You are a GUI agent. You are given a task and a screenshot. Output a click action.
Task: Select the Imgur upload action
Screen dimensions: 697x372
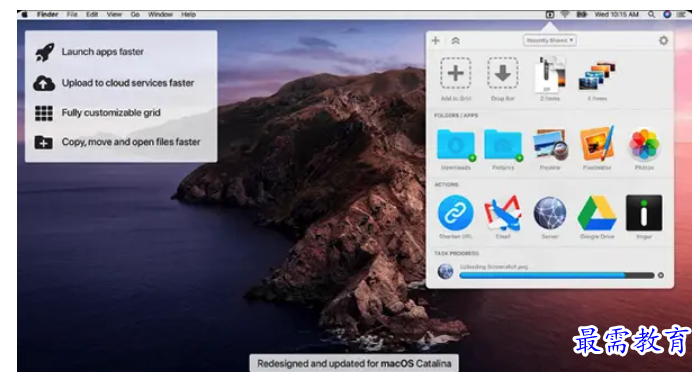click(x=644, y=213)
